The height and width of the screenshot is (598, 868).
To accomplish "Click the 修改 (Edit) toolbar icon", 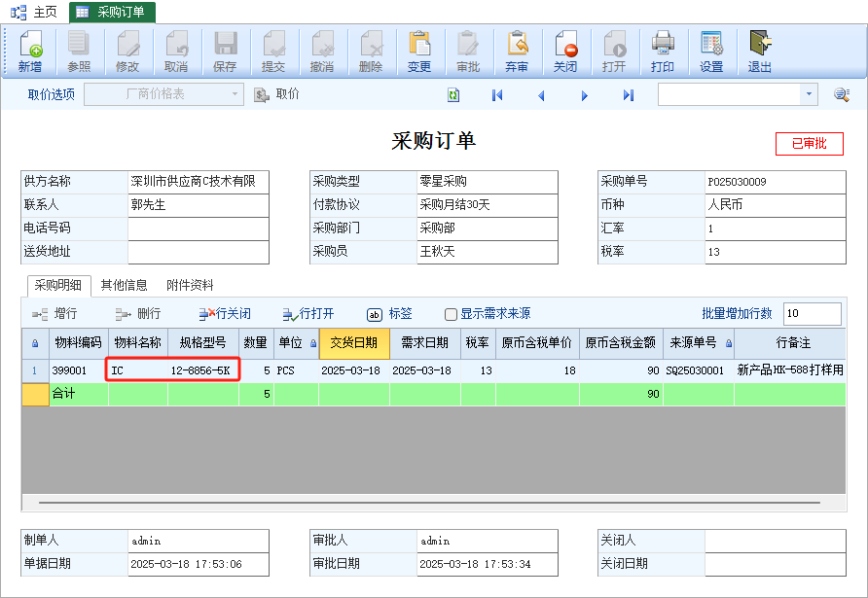I will pyautogui.click(x=127, y=51).
